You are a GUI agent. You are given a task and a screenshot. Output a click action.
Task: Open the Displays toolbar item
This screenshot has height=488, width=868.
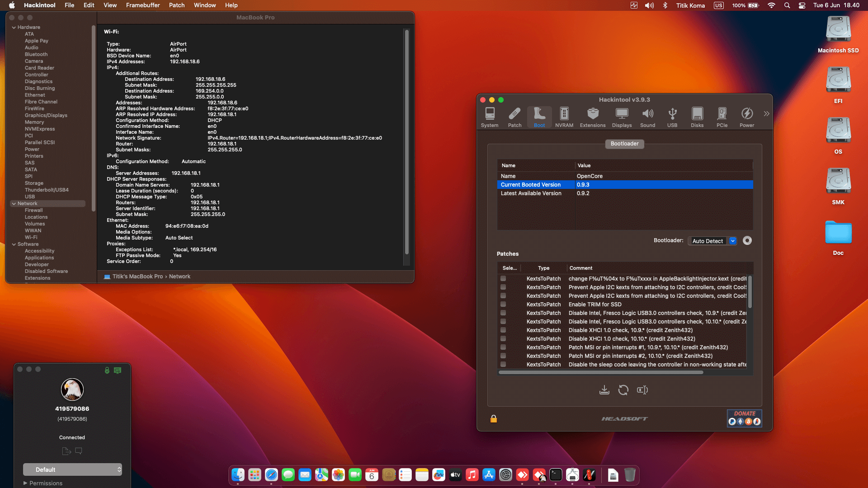point(622,117)
